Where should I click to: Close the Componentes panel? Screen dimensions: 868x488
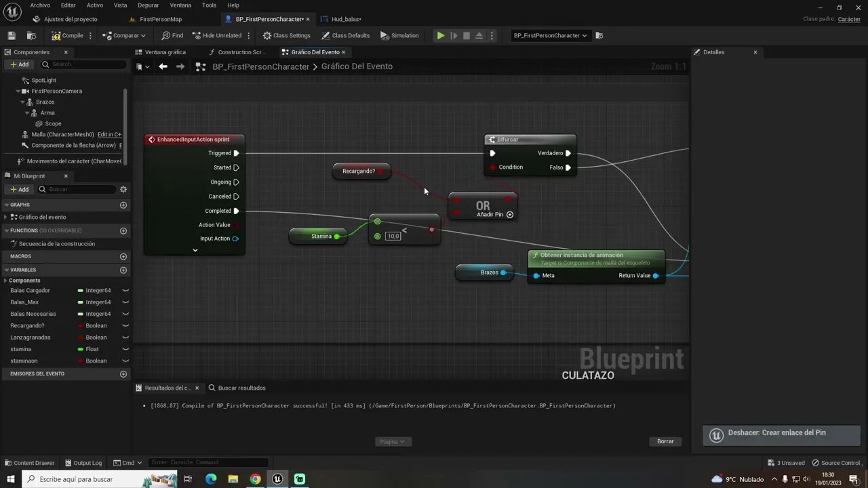pyautogui.click(x=66, y=52)
